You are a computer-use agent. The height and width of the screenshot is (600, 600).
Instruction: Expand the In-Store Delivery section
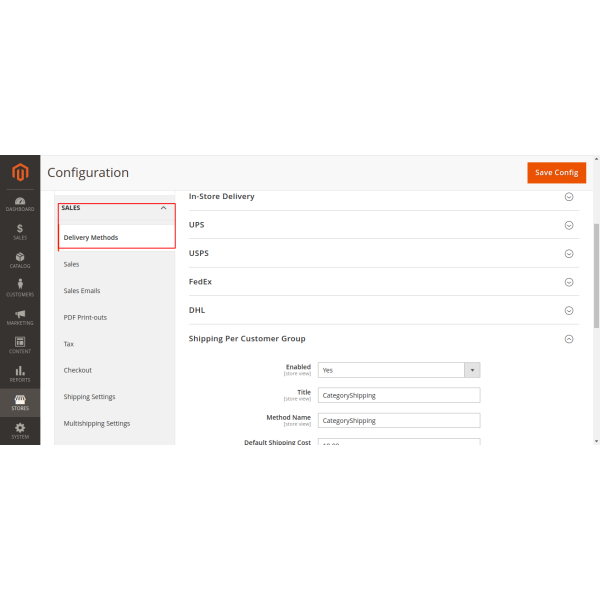click(569, 197)
